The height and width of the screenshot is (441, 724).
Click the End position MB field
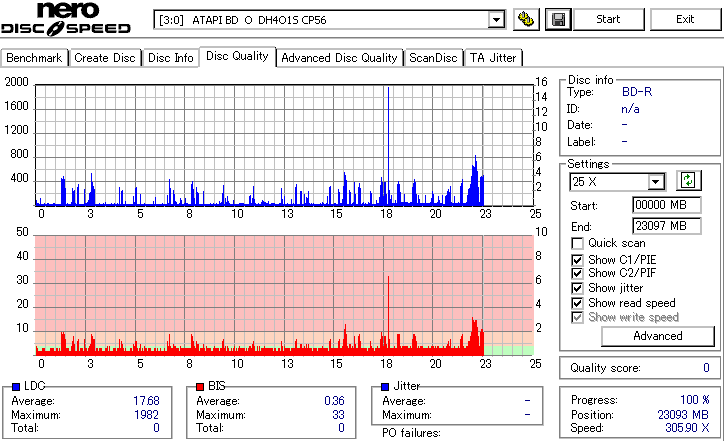click(x=666, y=226)
